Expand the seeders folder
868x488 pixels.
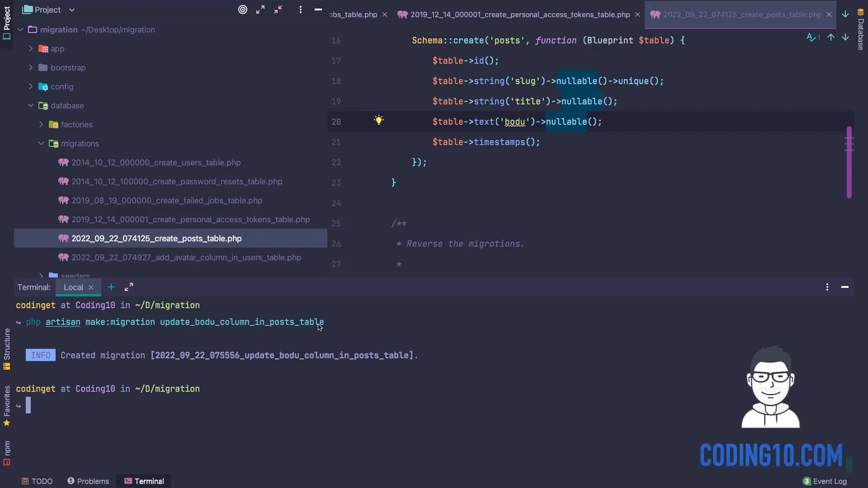tap(41, 275)
